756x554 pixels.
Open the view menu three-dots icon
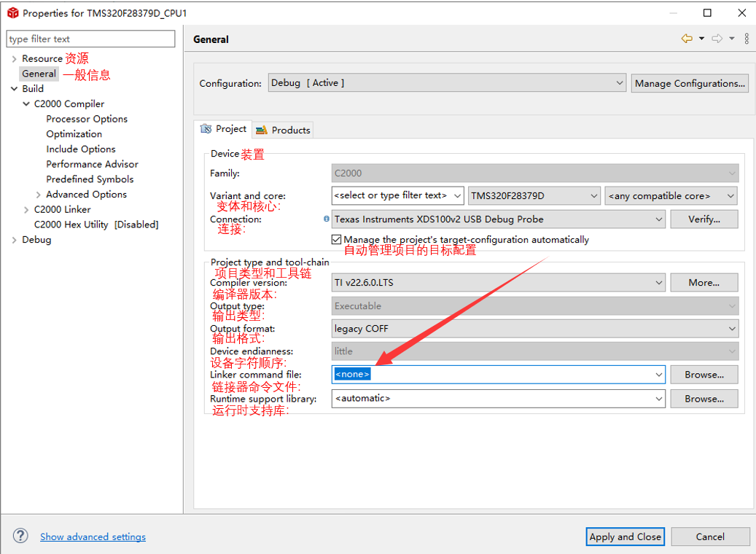click(747, 39)
